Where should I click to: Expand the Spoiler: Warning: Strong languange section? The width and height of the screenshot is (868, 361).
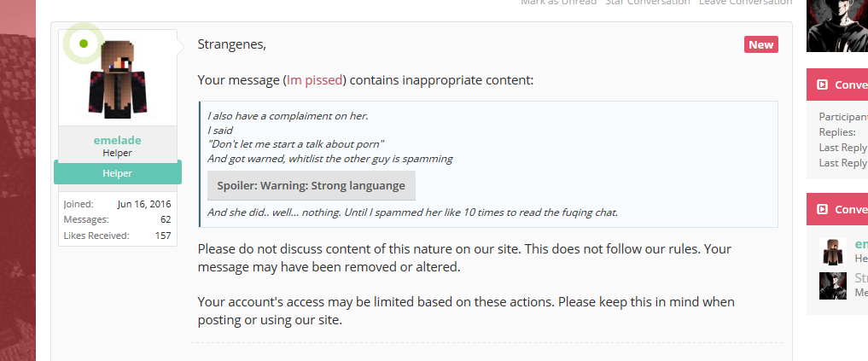click(x=312, y=185)
